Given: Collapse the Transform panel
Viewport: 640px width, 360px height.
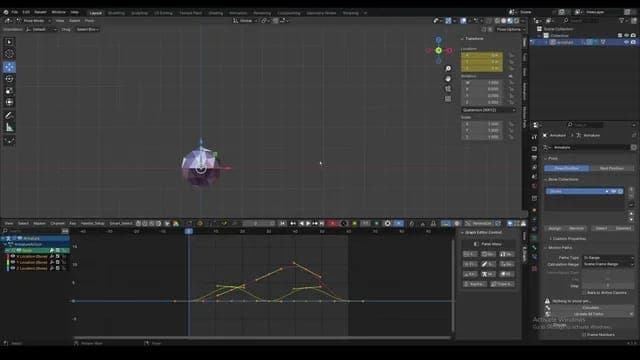Looking at the screenshot, I should [x=473, y=38].
